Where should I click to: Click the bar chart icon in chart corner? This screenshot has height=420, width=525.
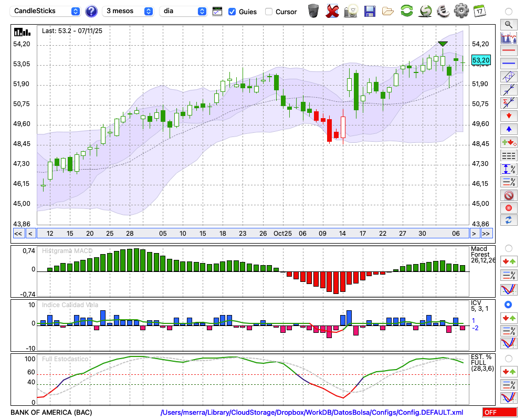22,32
